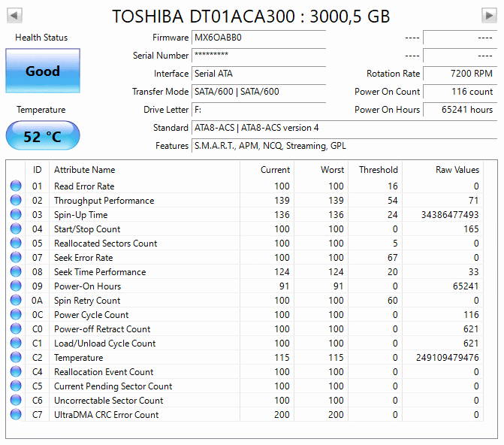Go to previous disk with left arrow
The height and width of the screenshot is (445, 504).
[x=14, y=15]
